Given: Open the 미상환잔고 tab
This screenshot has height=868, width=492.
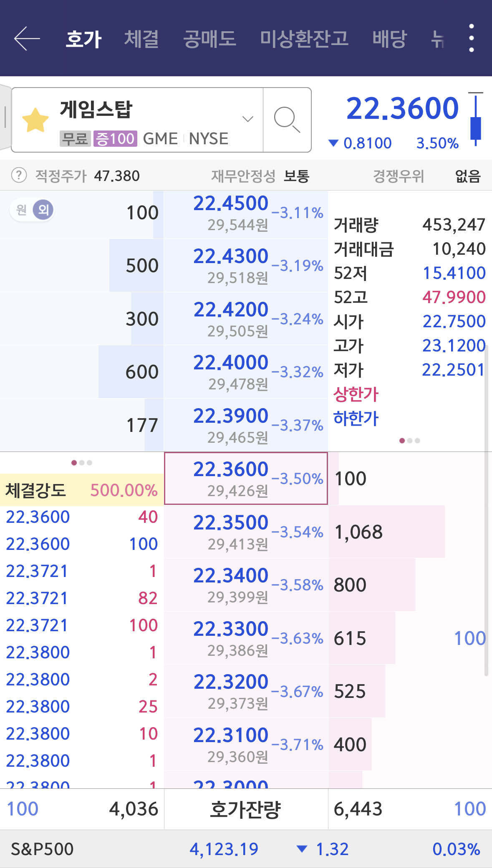Looking at the screenshot, I should (304, 39).
